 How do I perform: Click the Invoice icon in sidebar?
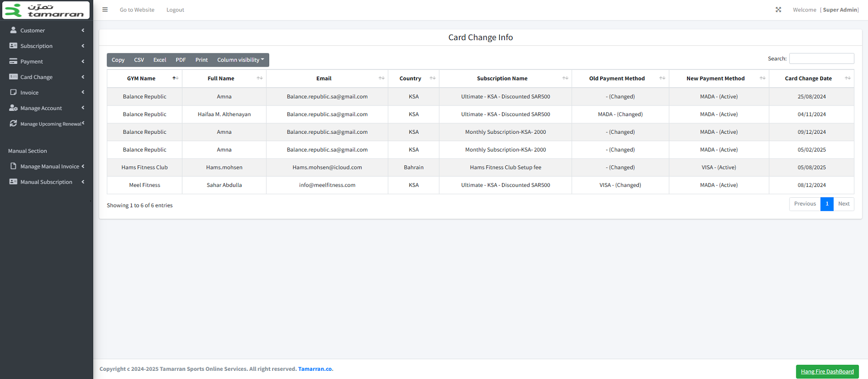[13, 92]
